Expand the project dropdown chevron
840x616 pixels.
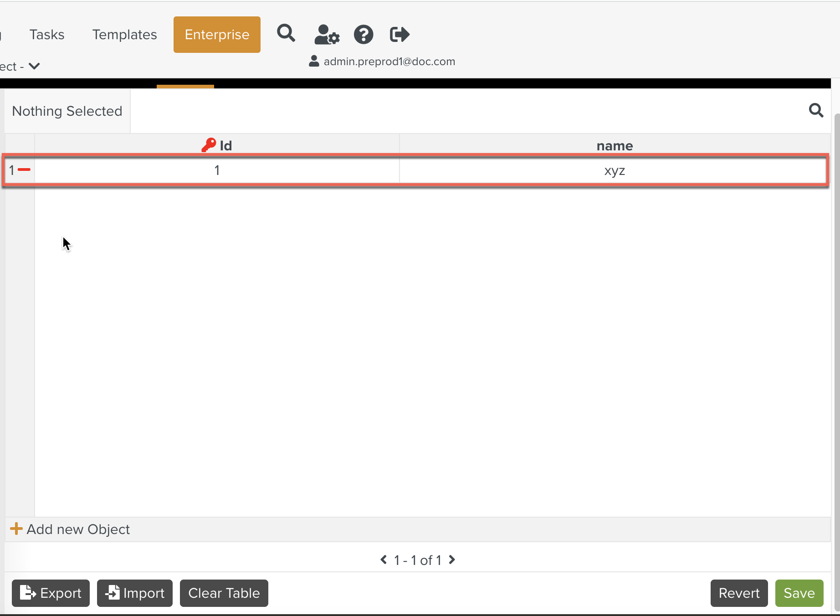[x=34, y=67]
